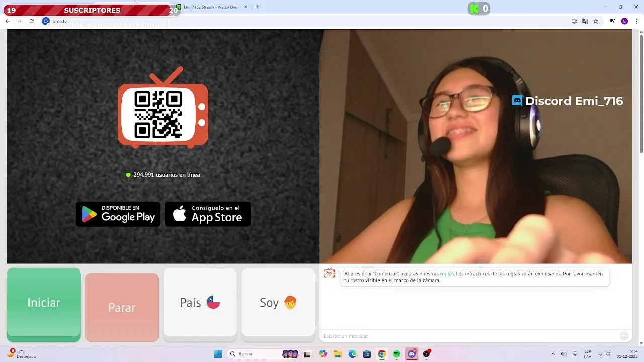Open the País country selector
Screen dimensions: 644x362
click(x=200, y=302)
